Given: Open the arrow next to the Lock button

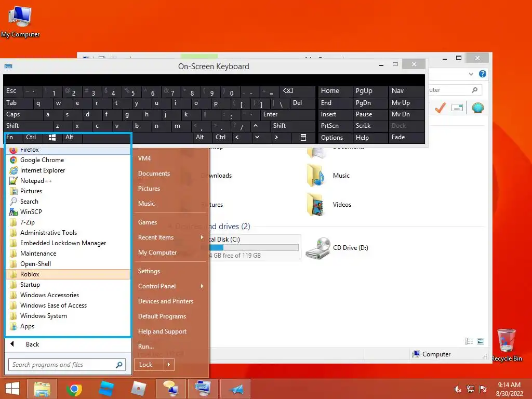Looking at the screenshot, I should point(169,365).
